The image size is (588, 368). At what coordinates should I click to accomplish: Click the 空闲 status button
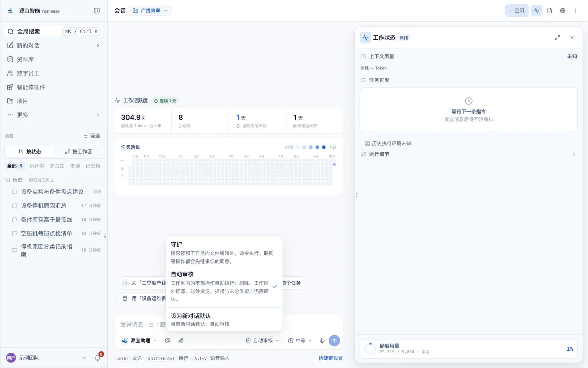517,11
